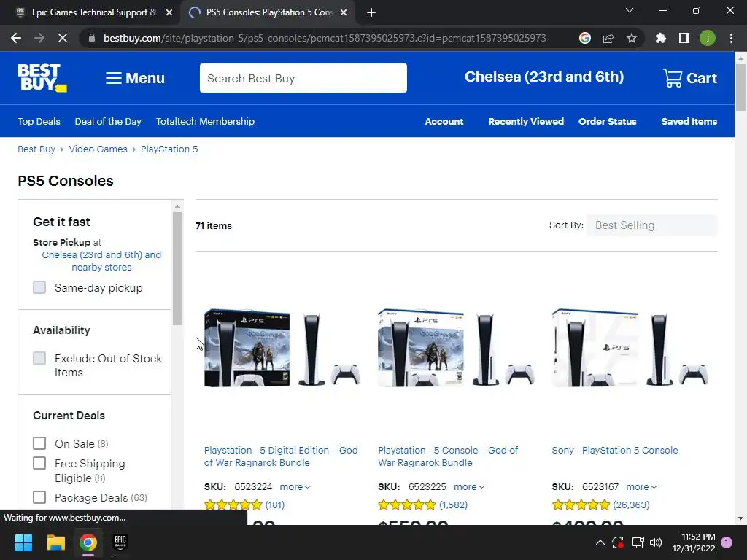Image resolution: width=747 pixels, height=560 pixels.
Task: Open PS5 Console God of War Ragnarök Bundle link
Action: tap(448, 456)
